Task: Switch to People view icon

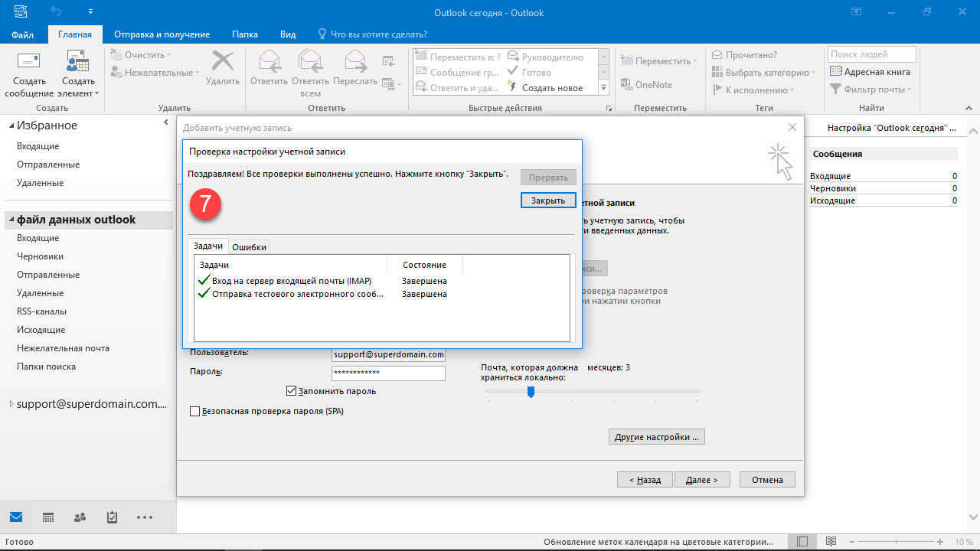Action: [x=80, y=517]
